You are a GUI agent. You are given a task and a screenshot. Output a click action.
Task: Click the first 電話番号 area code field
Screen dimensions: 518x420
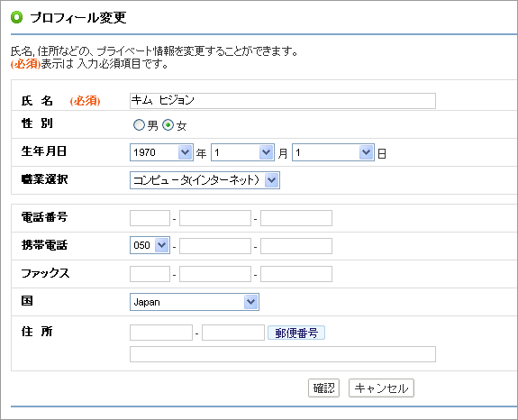(x=150, y=218)
